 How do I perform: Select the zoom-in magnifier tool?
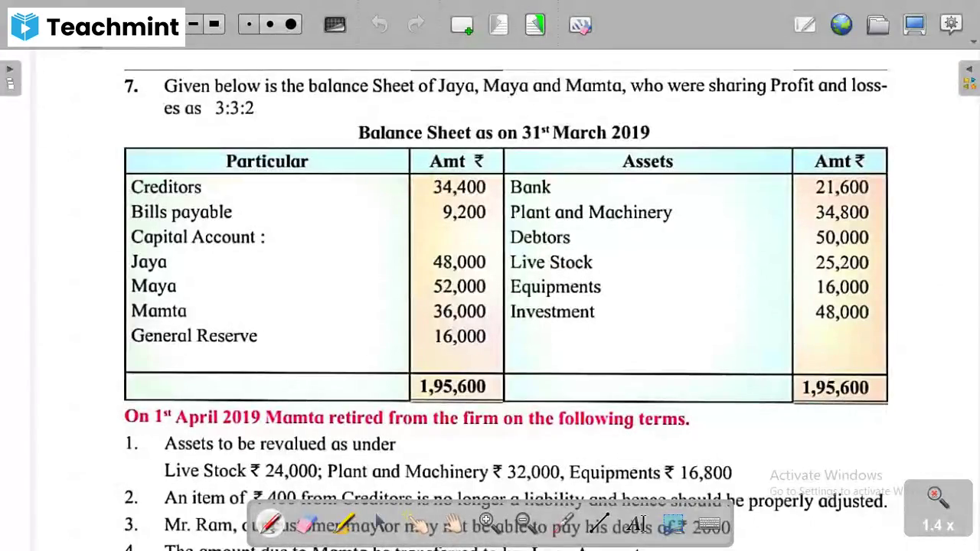pyautogui.click(x=486, y=520)
